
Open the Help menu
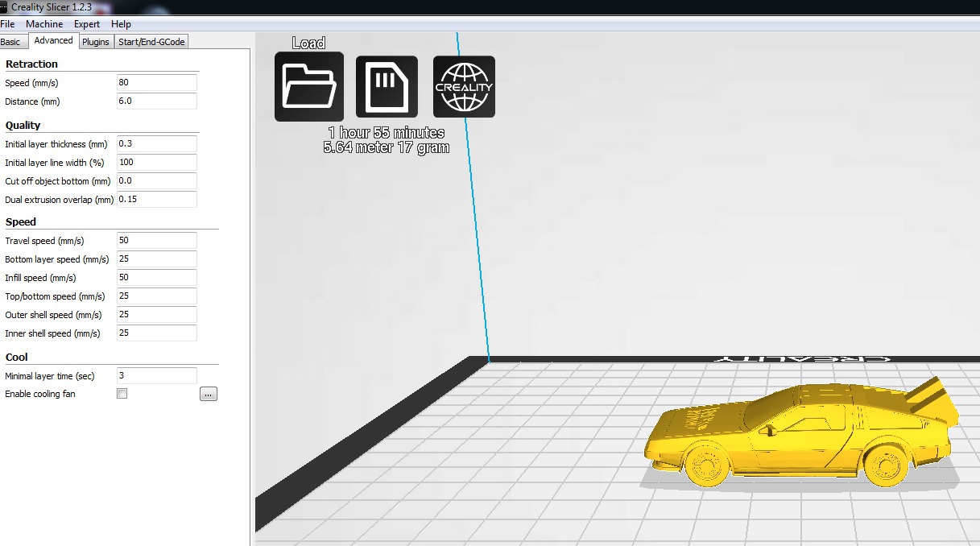click(x=121, y=24)
